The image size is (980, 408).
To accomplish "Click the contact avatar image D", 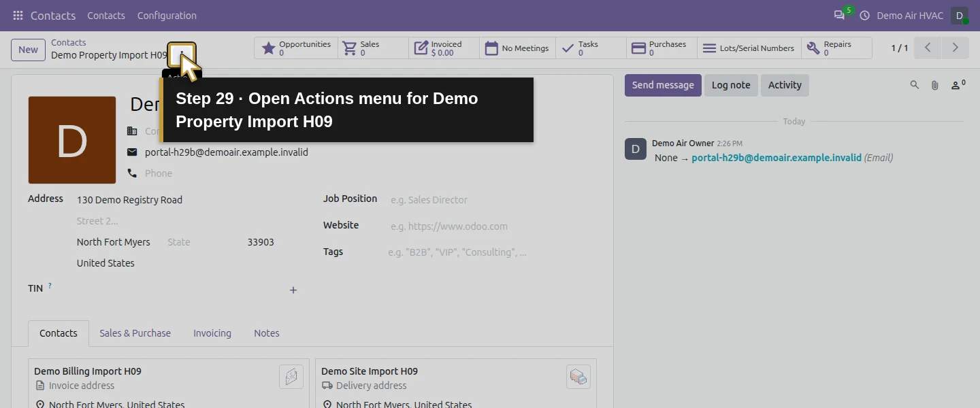I will point(72,140).
